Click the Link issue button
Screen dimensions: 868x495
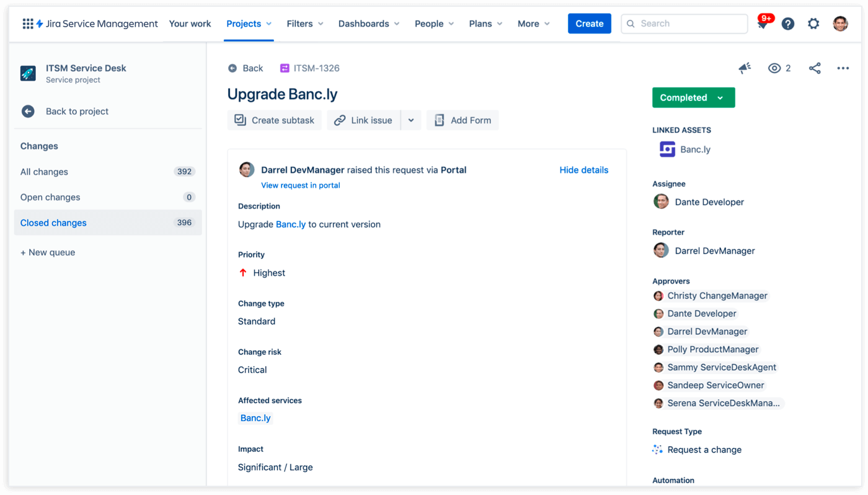[x=363, y=120]
